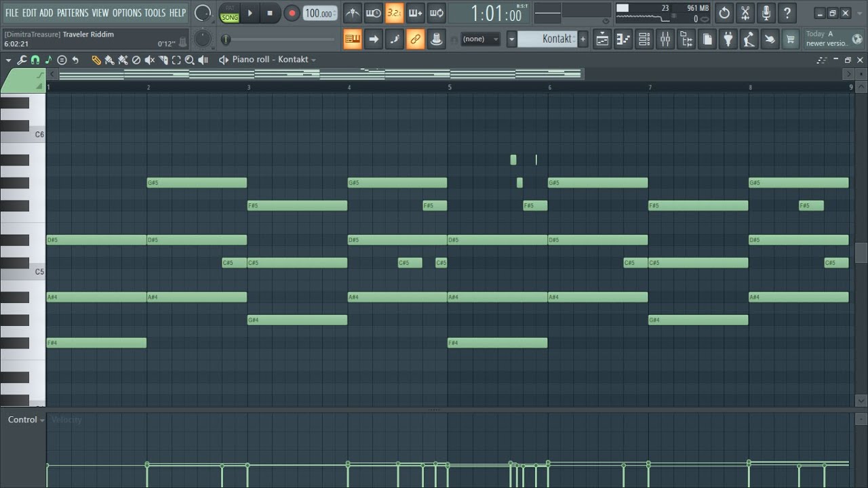Click the plus button next to Kontakt

click(x=583, y=39)
